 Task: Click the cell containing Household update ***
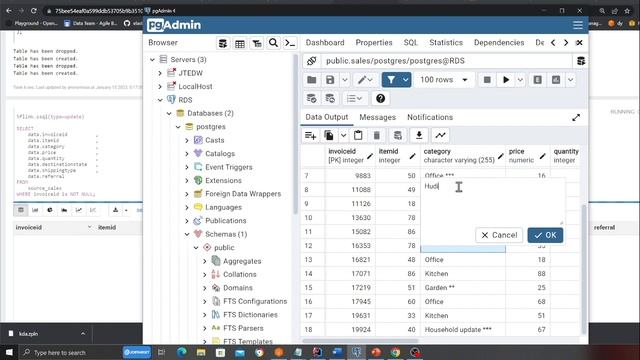pyautogui.click(x=463, y=330)
